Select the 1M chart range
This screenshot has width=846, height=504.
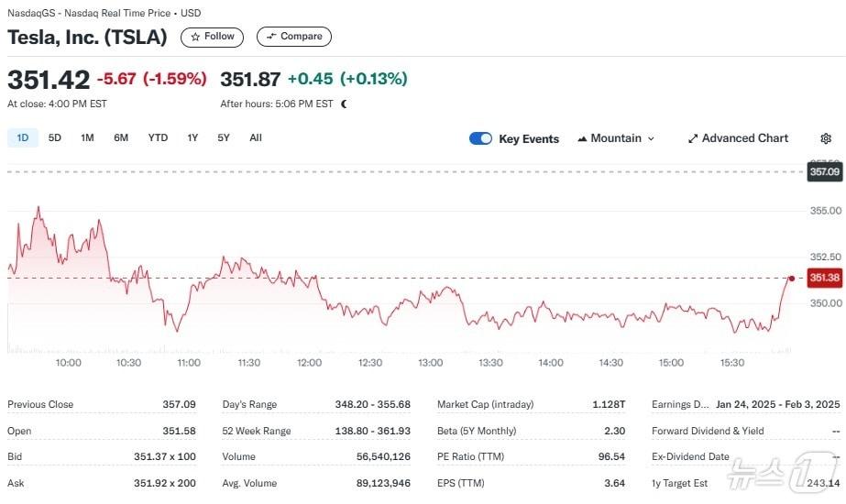87,137
